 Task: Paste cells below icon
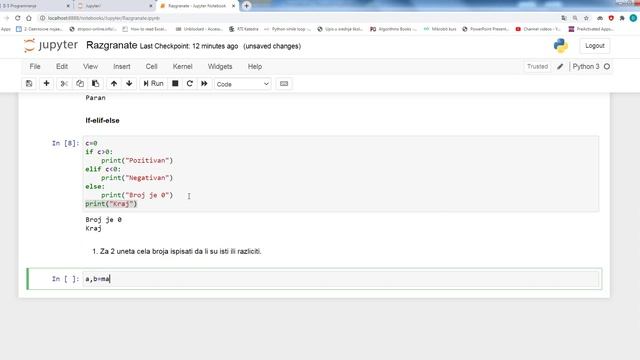point(96,84)
